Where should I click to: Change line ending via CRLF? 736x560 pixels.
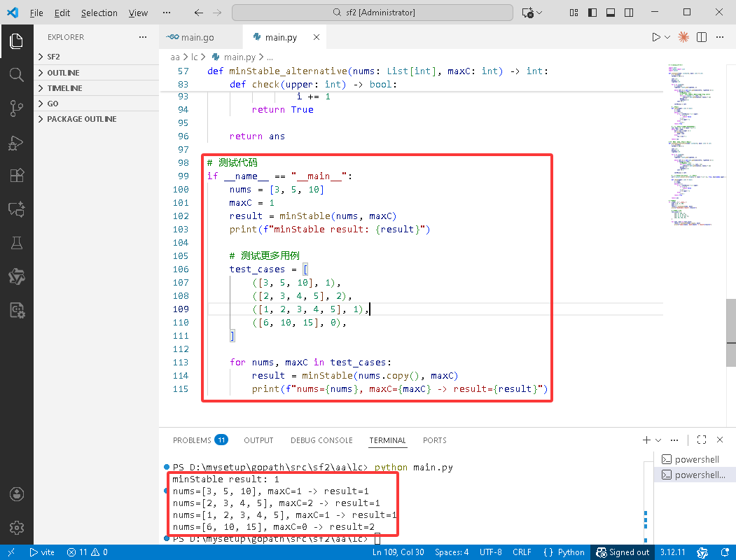pyautogui.click(x=522, y=552)
